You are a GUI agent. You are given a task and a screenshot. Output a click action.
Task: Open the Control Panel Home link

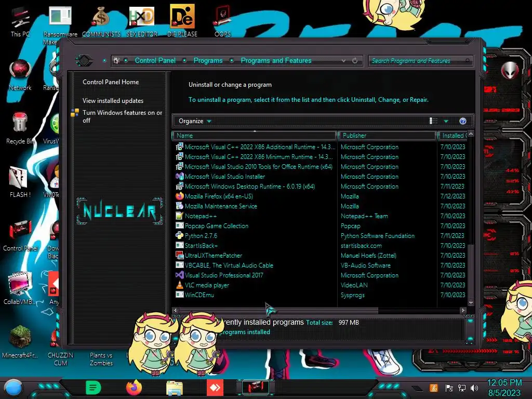111,82
